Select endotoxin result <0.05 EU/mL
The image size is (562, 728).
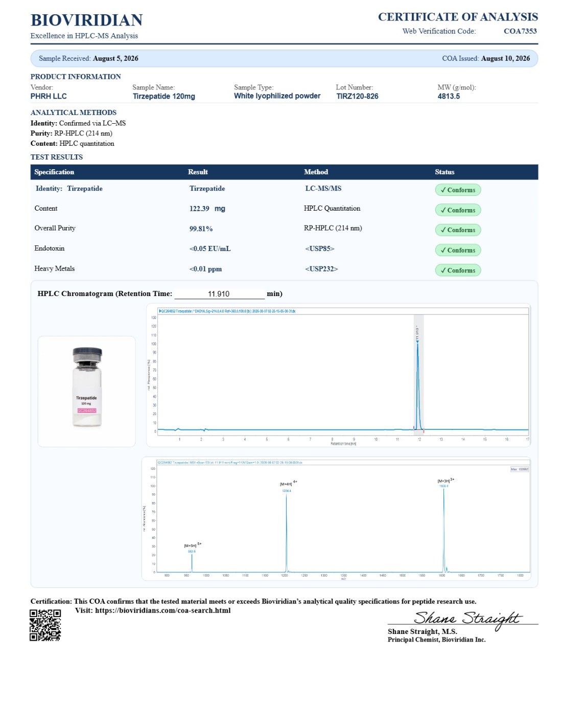tap(209, 249)
